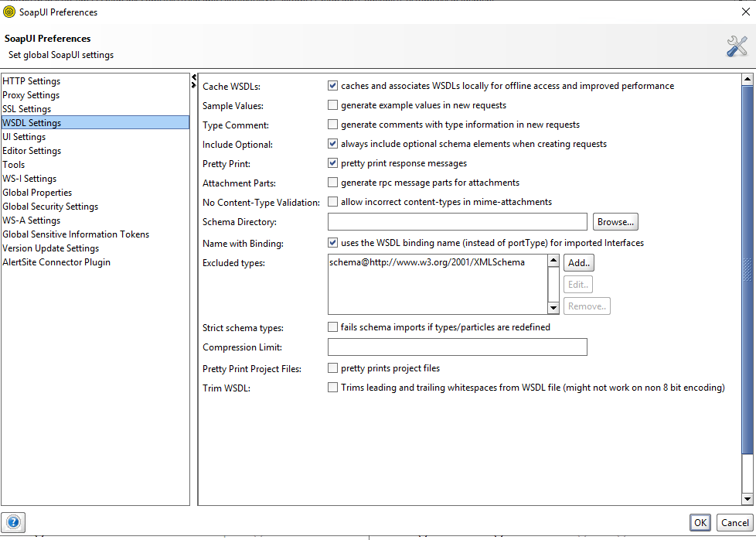Click the Add button for Excluded types
This screenshot has height=540, width=756.
(579, 263)
